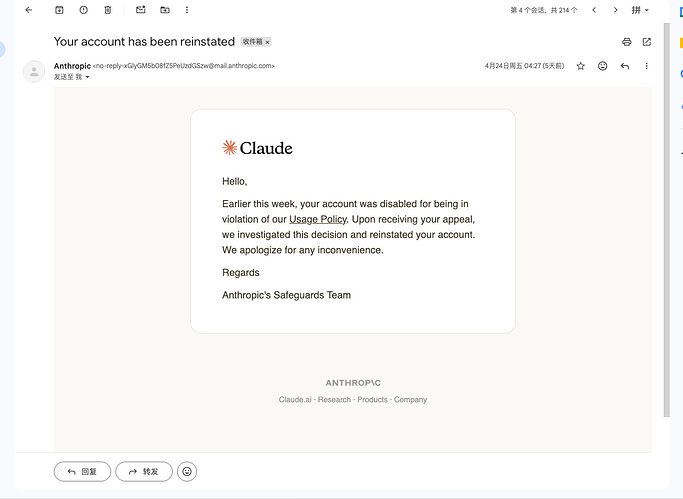
Task: Go to the newer conversation arrow
Action: (x=594, y=10)
